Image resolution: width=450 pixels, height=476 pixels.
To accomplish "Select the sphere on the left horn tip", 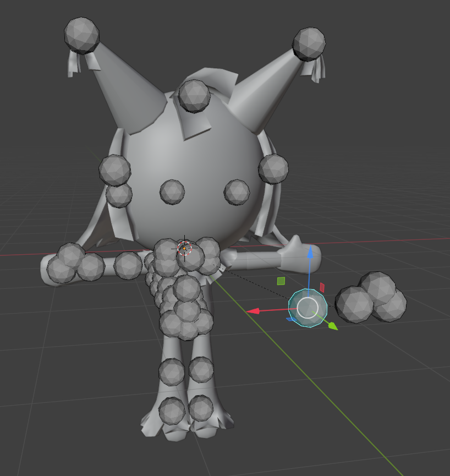I will coord(81,36).
